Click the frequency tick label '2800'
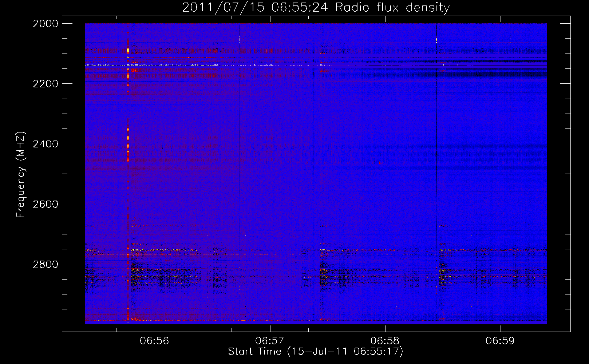The height and width of the screenshot is (364, 589). click(46, 264)
